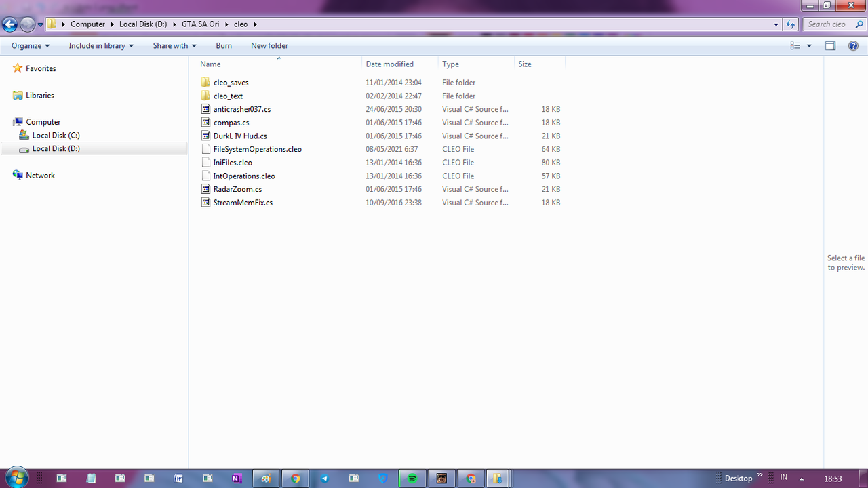
Task: Click the date 24/06/2015 20:30
Action: (x=393, y=109)
